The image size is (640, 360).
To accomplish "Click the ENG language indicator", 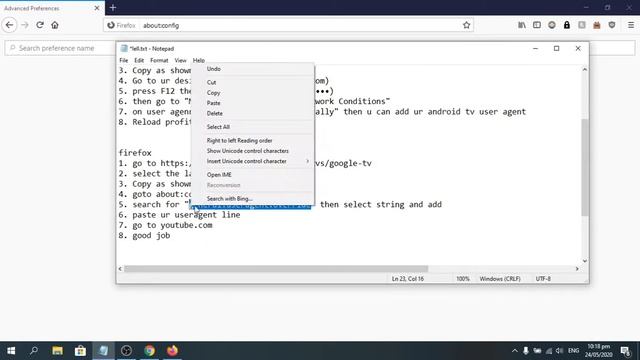I will click(573, 351).
